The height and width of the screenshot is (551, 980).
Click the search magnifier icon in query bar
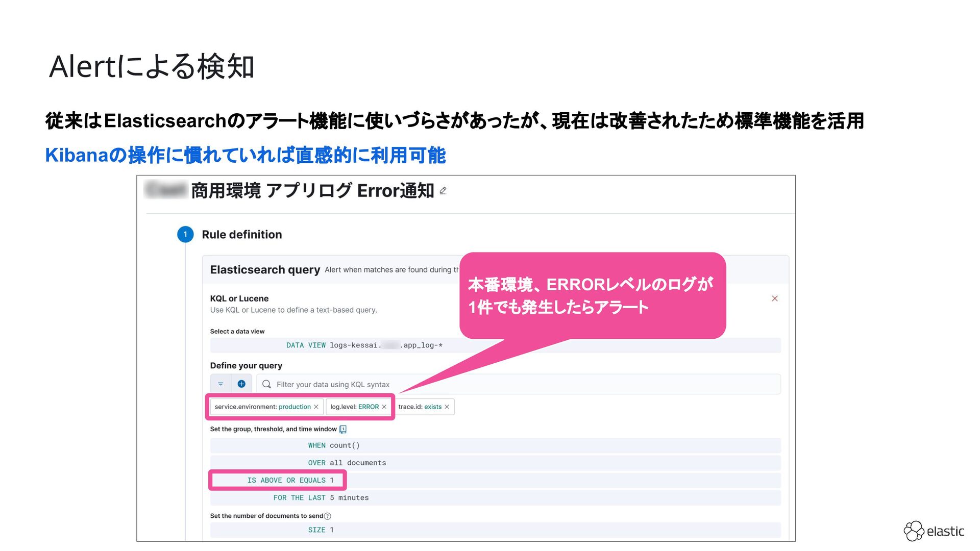[266, 384]
